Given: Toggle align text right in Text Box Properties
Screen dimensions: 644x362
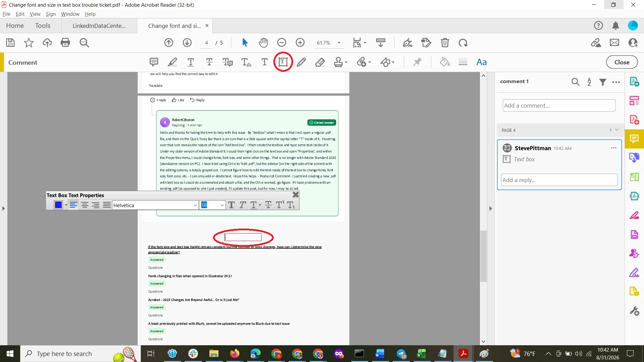Looking at the screenshot, I should coord(96,205).
